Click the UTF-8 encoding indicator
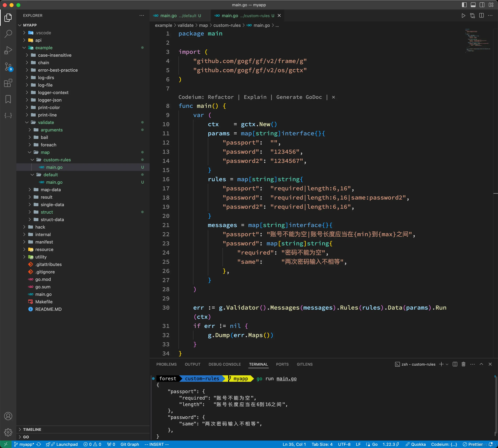Screen dimensions: 498x448 344,444
